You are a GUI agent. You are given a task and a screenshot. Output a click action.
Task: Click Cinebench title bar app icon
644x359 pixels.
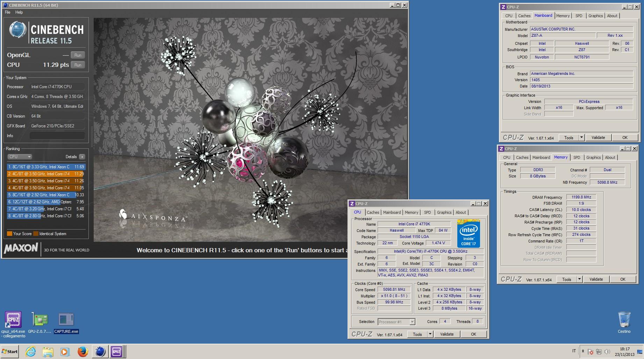pyautogui.click(x=5, y=5)
